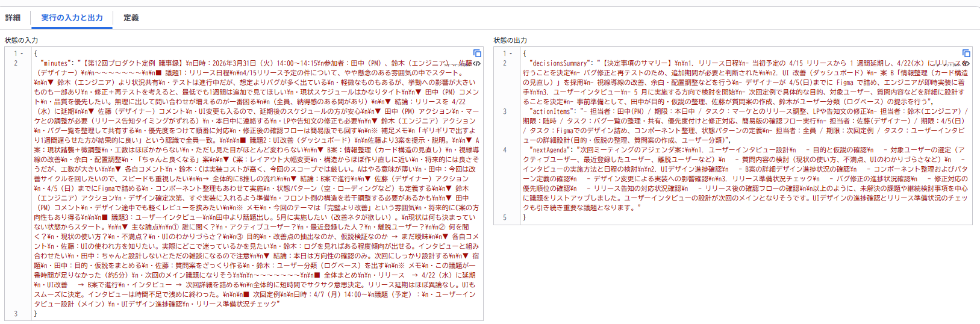
Task: Copy the 状態の入力 JSON to clipboard
Action: [477, 54]
